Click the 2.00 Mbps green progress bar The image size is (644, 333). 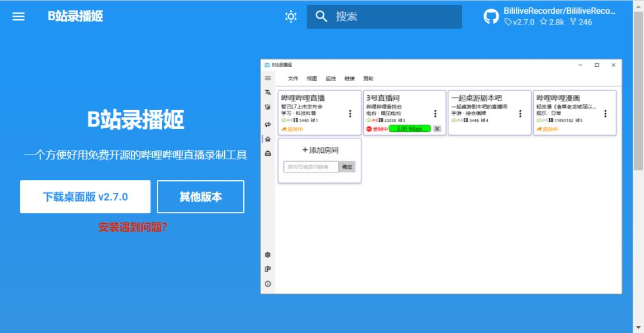(x=410, y=129)
